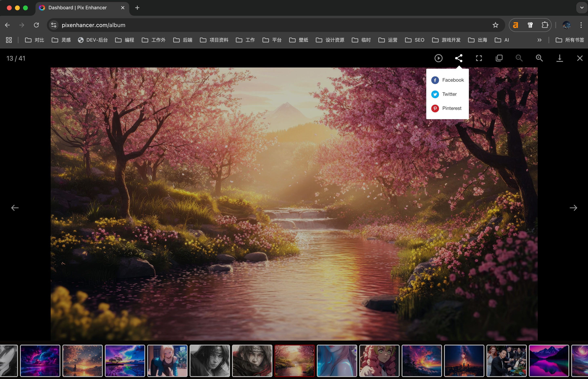The width and height of the screenshot is (588, 379).
Task: Share to Facebook
Action: pos(447,80)
